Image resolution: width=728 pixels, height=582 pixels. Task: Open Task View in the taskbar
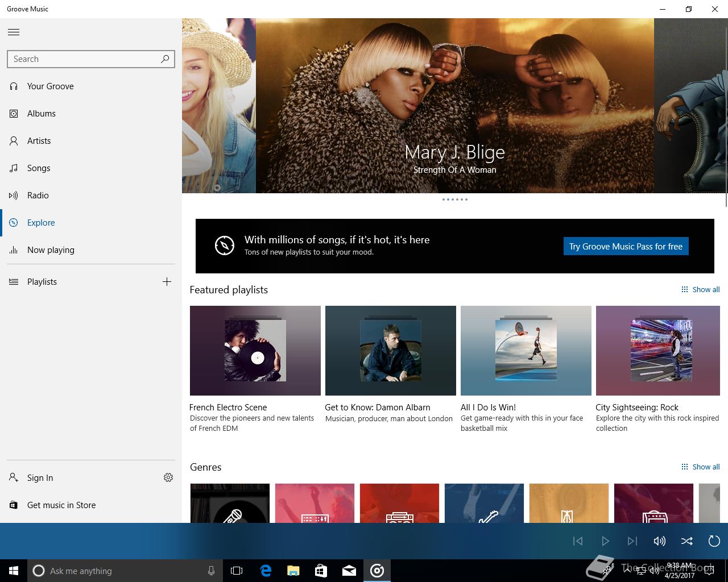[237, 571]
